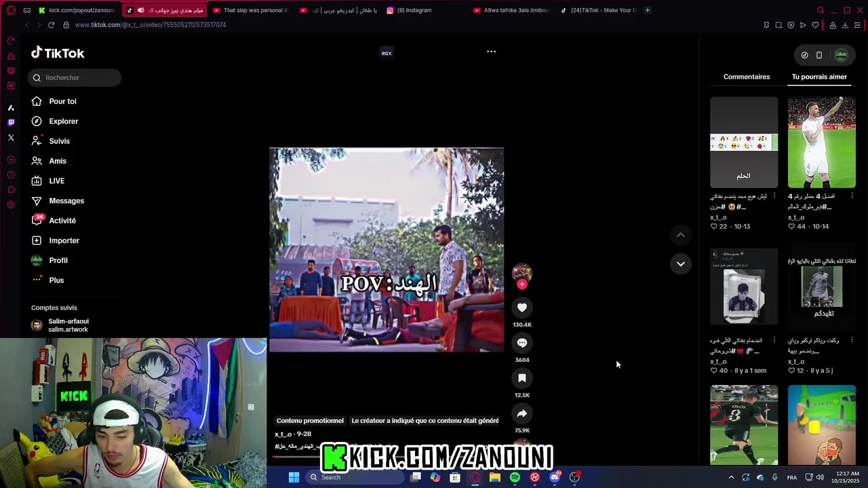The height and width of the screenshot is (488, 868).
Task: Switch to kick.com/popout browser tab
Action: pyautogui.click(x=77, y=10)
